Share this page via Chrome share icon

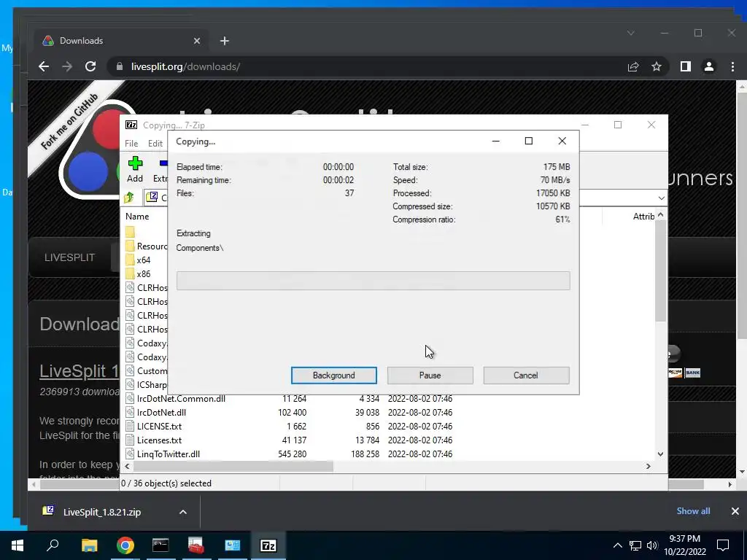633,66
